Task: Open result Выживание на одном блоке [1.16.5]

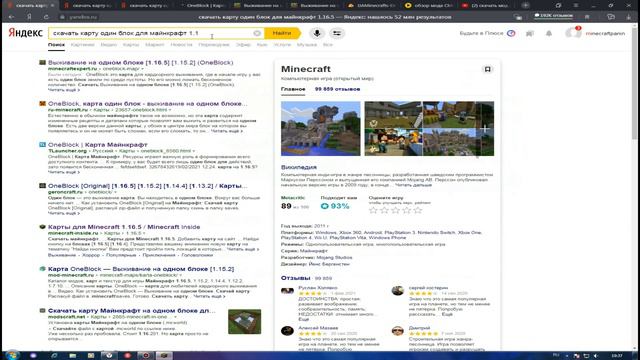Action: [x=140, y=62]
